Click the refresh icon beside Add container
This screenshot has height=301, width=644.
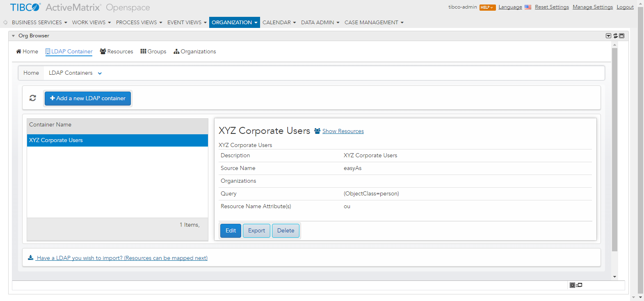coord(33,98)
